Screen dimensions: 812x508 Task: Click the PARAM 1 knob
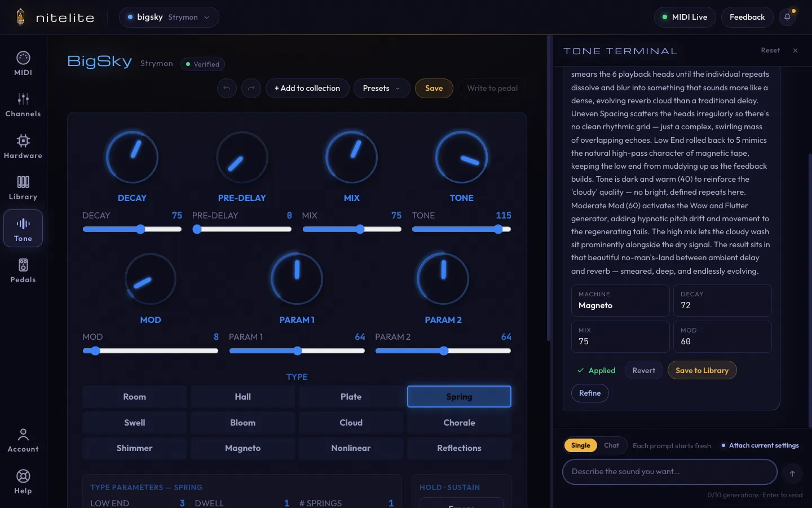click(x=297, y=279)
